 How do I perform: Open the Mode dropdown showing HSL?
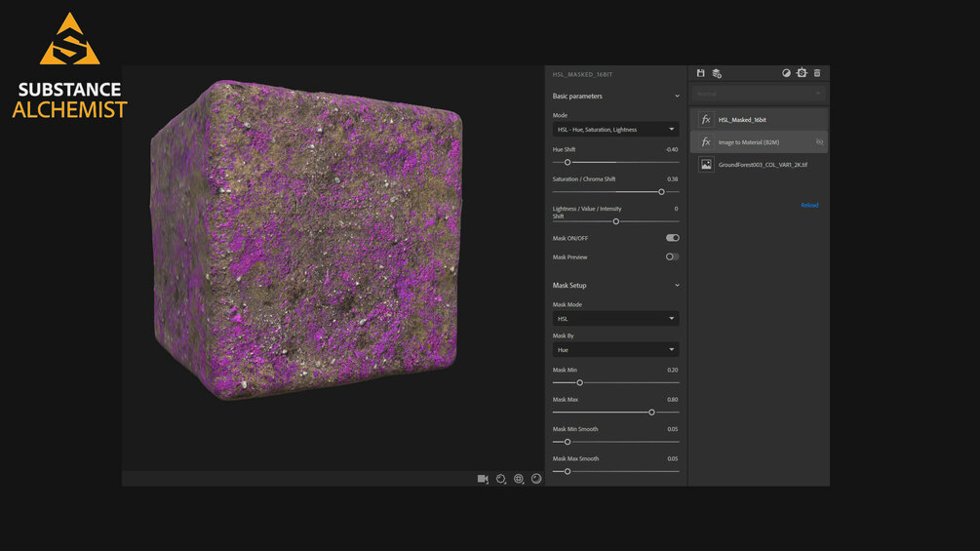point(615,129)
